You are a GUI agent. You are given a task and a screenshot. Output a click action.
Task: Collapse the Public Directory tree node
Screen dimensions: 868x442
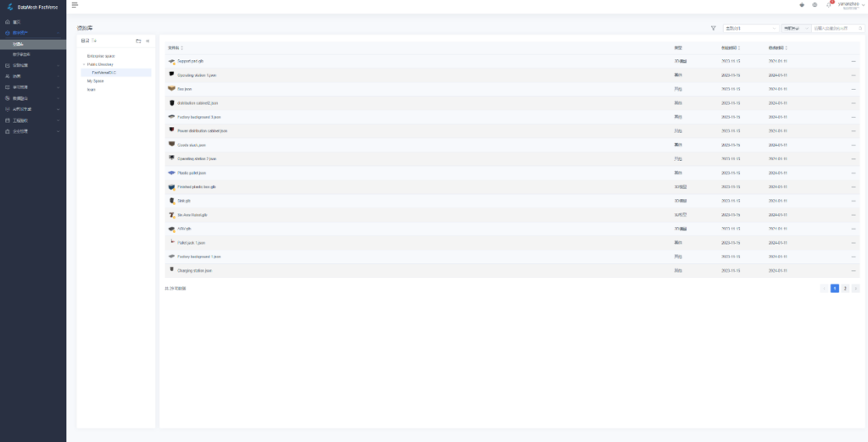point(84,64)
